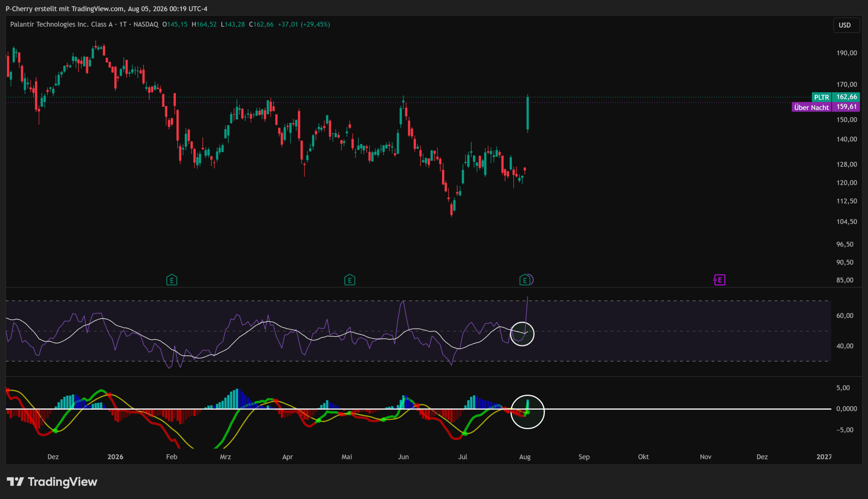The height and width of the screenshot is (499, 868).
Task: Click the Mai label on time axis
Action: [x=347, y=457]
